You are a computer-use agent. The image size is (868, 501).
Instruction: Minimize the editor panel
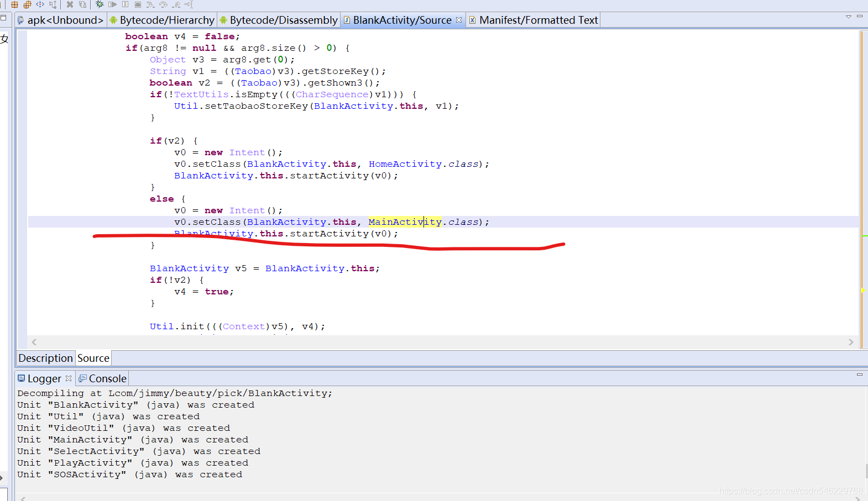(x=860, y=17)
